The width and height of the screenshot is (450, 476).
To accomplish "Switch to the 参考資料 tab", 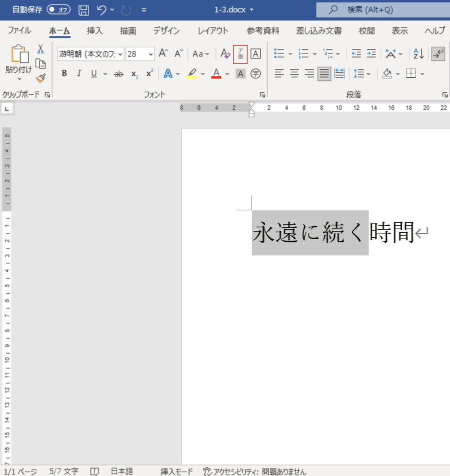I will [x=263, y=30].
